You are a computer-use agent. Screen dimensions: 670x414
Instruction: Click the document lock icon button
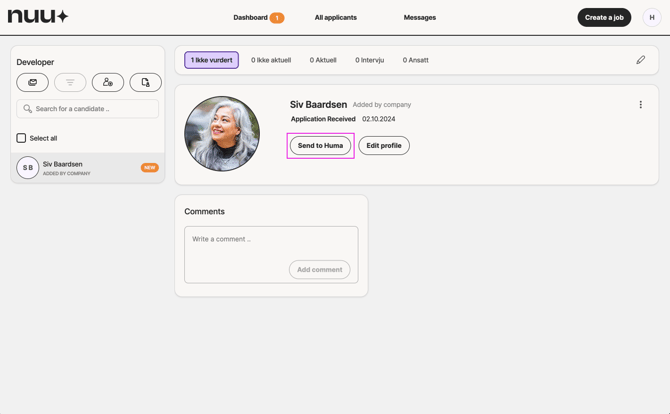145,82
